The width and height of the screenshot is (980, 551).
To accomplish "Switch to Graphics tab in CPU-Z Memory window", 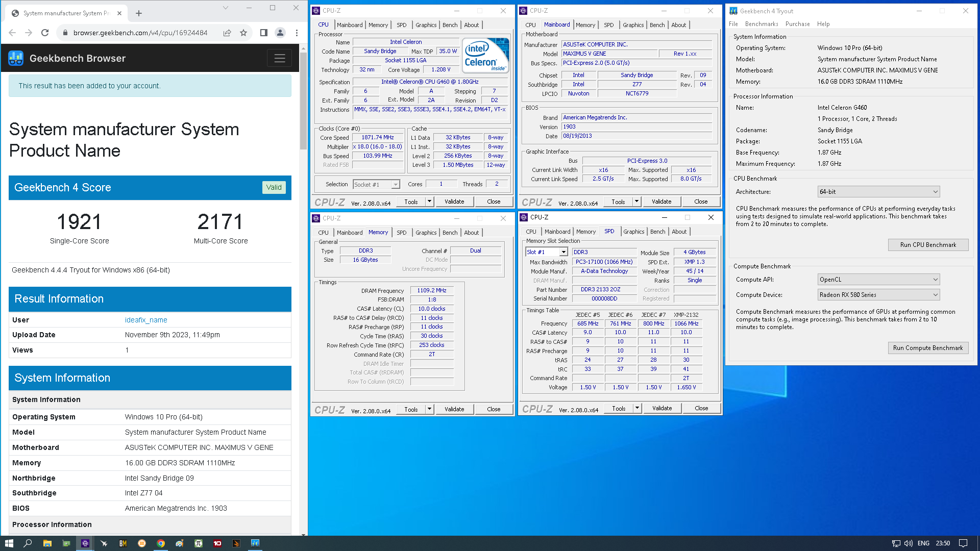I will [426, 233].
